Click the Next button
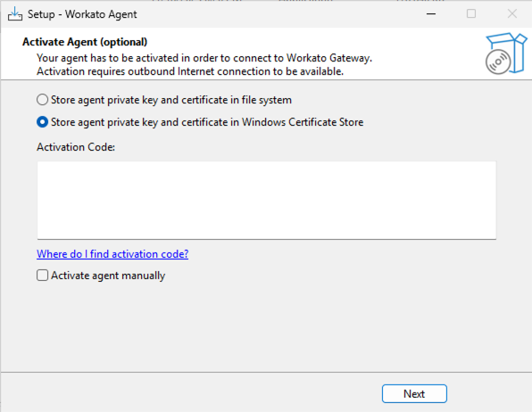Image resolution: width=532 pixels, height=412 pixels. coord(414,393)
